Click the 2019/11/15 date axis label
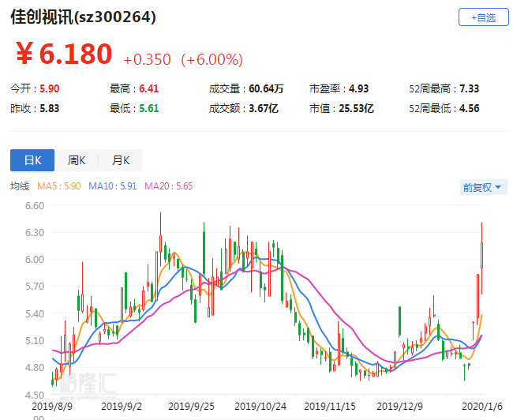 pyautogui.click(x=330, y=407)
